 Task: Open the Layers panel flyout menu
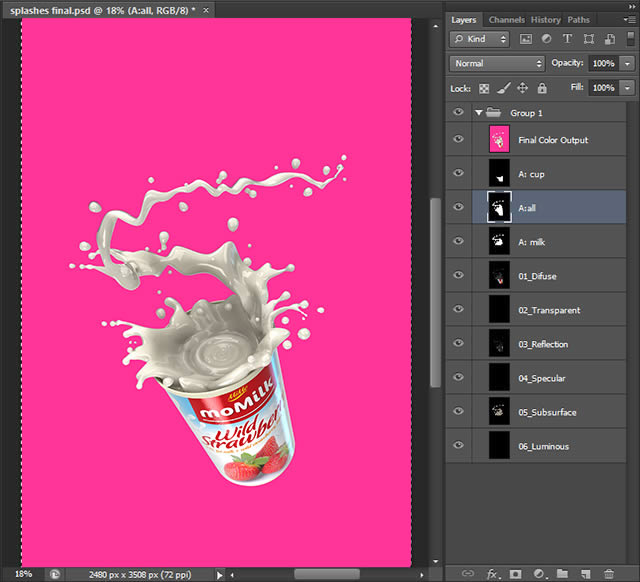tap(629, 19)
